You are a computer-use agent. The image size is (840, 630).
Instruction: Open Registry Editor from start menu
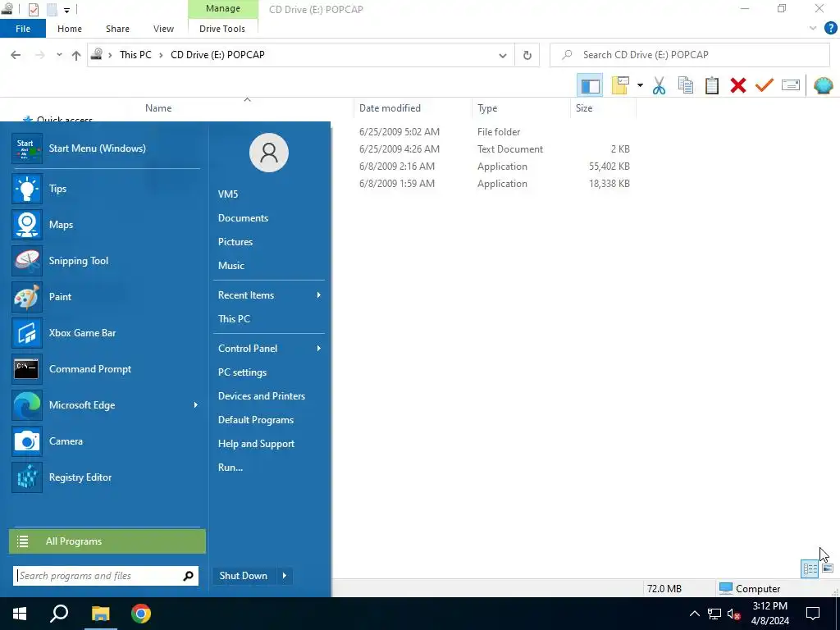pos(106,477)
